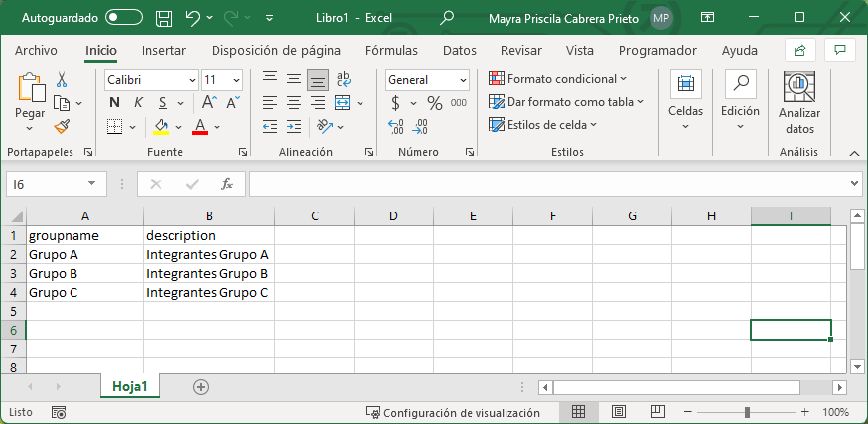The image size is (868, 424).
Task: Open the Analizar datos tool
Action: click(798, 102)
